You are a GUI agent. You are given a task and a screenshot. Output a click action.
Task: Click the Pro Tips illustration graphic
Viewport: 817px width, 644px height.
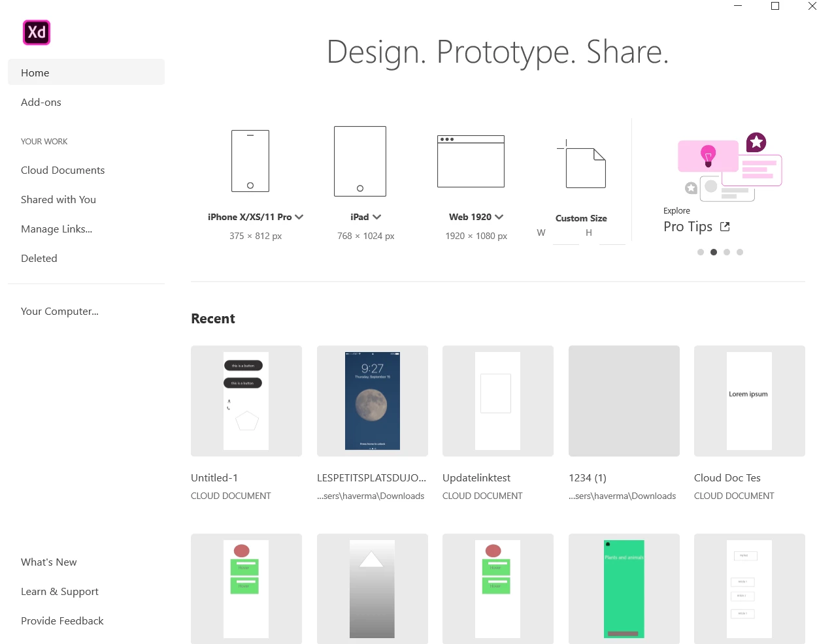point(729,167)
